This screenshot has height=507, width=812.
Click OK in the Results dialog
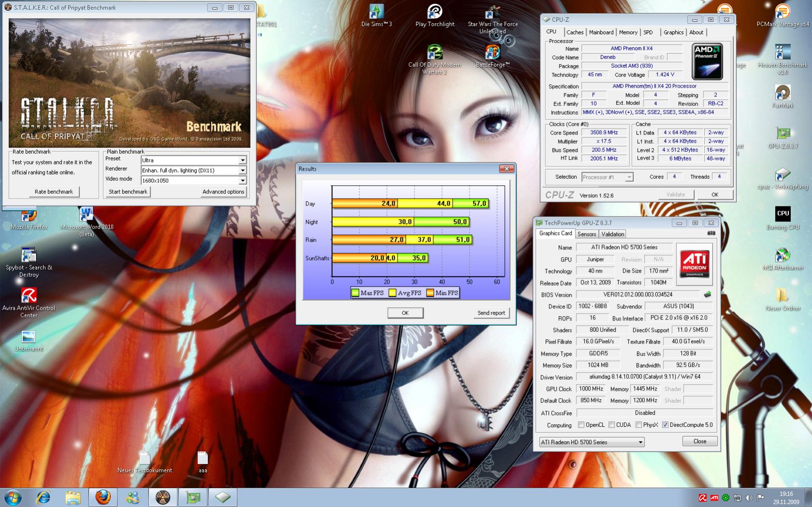(405, 313)
